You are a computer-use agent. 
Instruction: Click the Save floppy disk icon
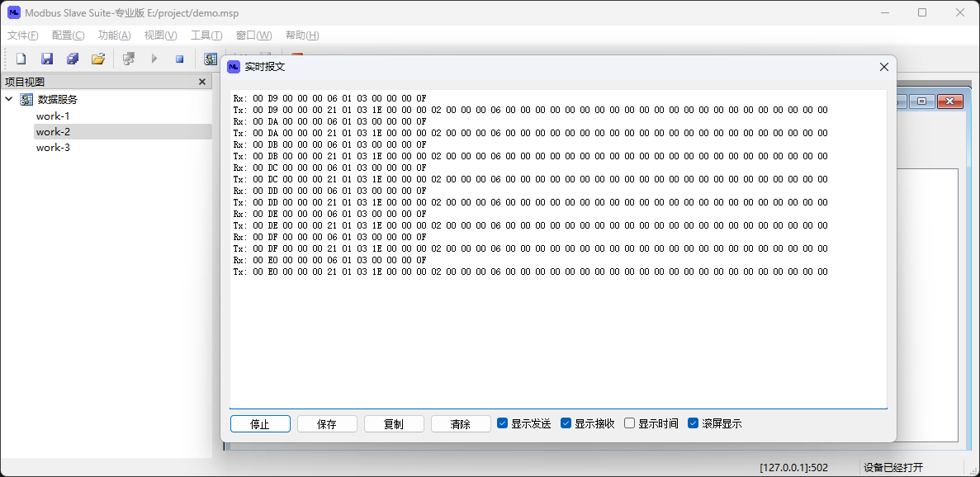click(47, 59)
